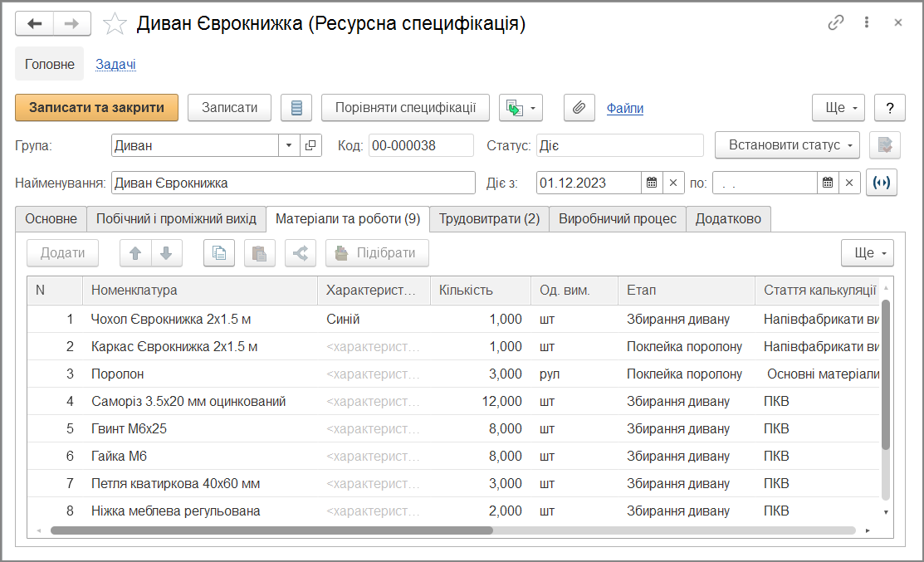The height and width of the screenshot is (562, 924).
Task: Click the back navigation arrow
Action: pos(35,24)
